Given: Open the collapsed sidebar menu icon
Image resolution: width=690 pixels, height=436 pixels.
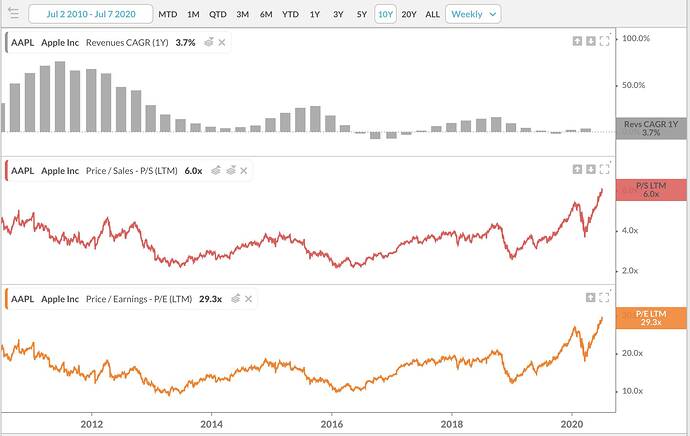Looking at the screenshot, I should [x=14, y=13].
